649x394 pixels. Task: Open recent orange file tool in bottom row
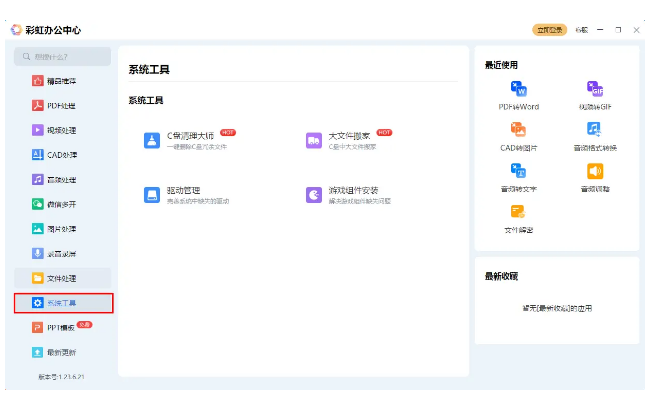tap(519, 219)
